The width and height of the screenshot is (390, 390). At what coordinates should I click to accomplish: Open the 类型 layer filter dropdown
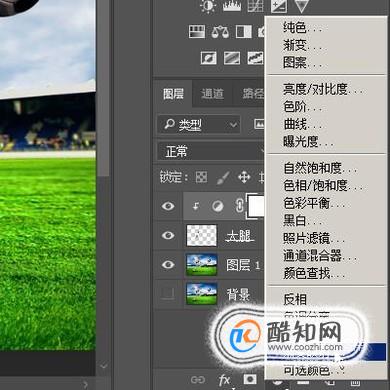[199, 125]
